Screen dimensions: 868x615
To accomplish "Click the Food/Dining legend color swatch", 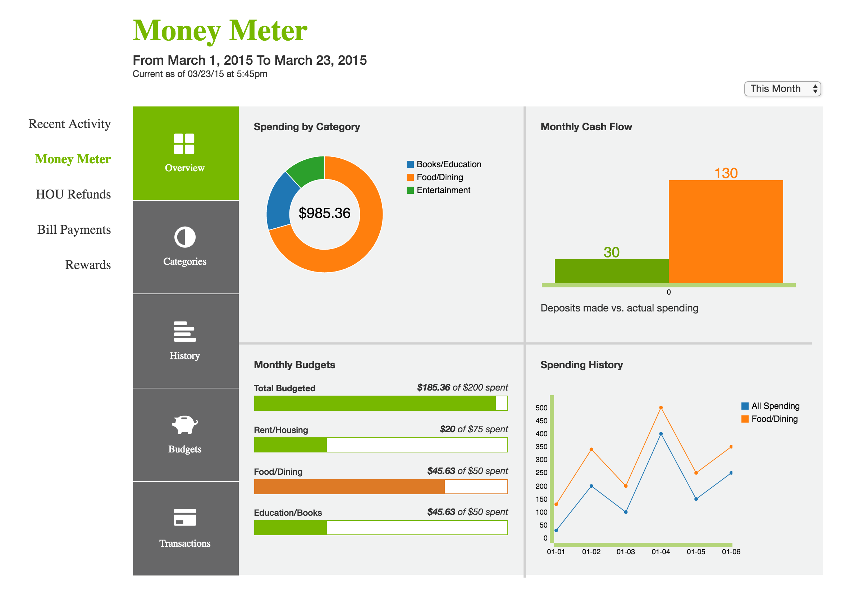I will [x=410, y=177].
